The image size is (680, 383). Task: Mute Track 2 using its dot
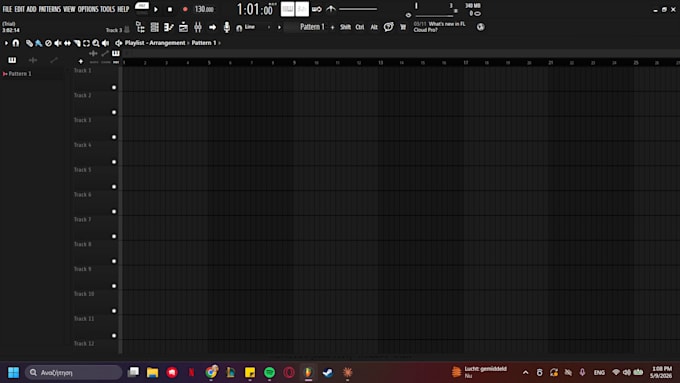pos(114,112)
